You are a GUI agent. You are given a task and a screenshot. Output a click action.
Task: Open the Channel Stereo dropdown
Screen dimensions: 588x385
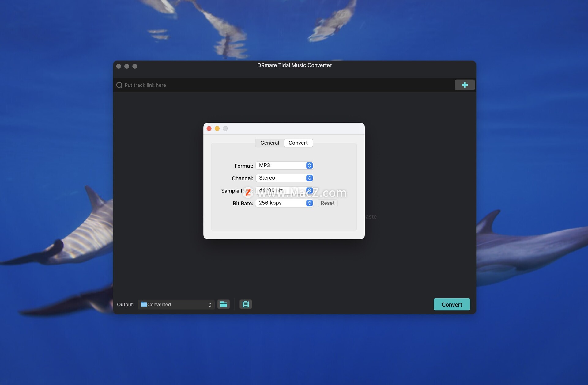(x=285, y=178)
